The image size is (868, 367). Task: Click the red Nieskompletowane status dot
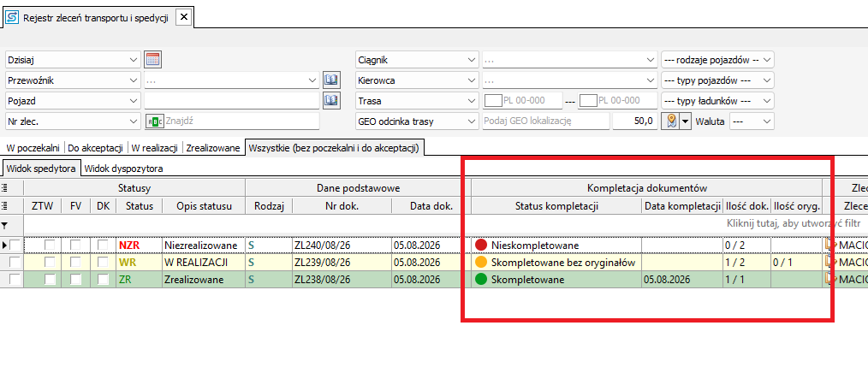click(x=480, y=245)
